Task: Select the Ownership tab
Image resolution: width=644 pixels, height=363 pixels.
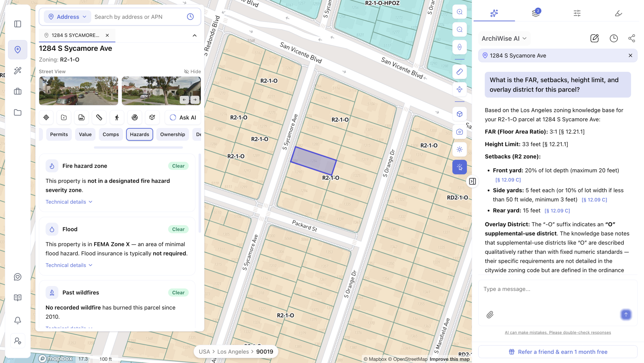Action: click(173, 134)
